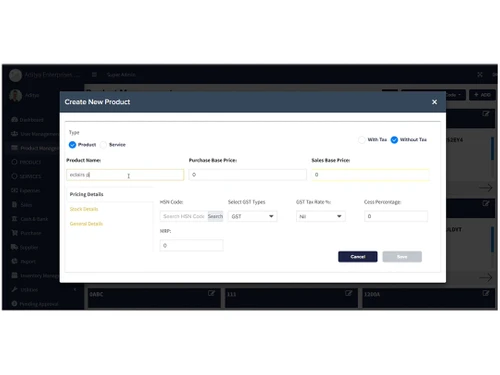The image size is (500, 375).
Task: Click the Purchase Base Price field
Action: tap(248, 175)
